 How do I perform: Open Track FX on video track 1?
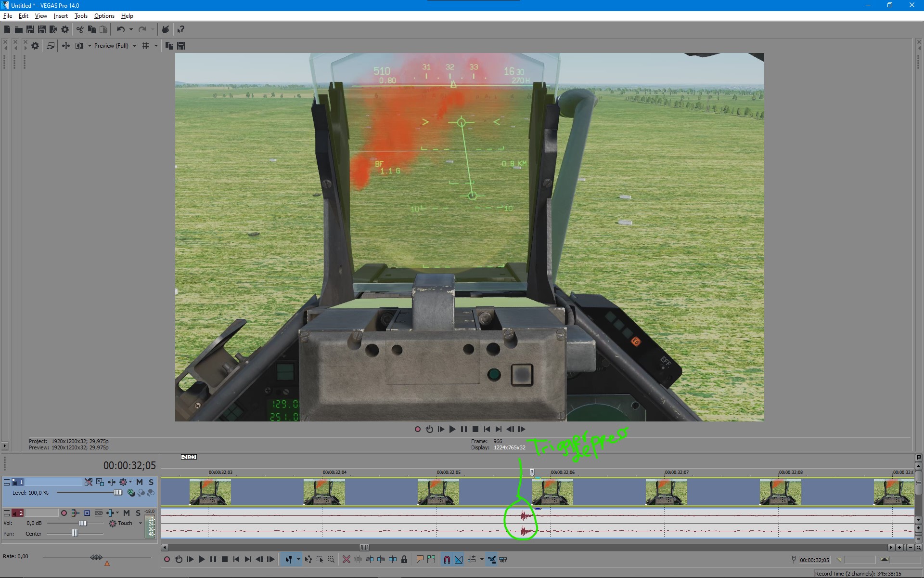click(111, 482)
